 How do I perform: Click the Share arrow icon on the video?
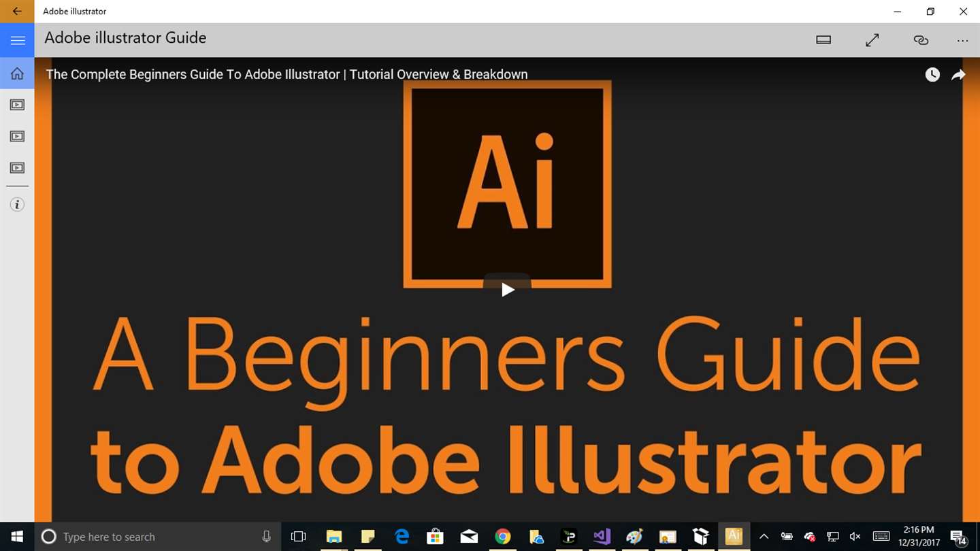[958, 75]
